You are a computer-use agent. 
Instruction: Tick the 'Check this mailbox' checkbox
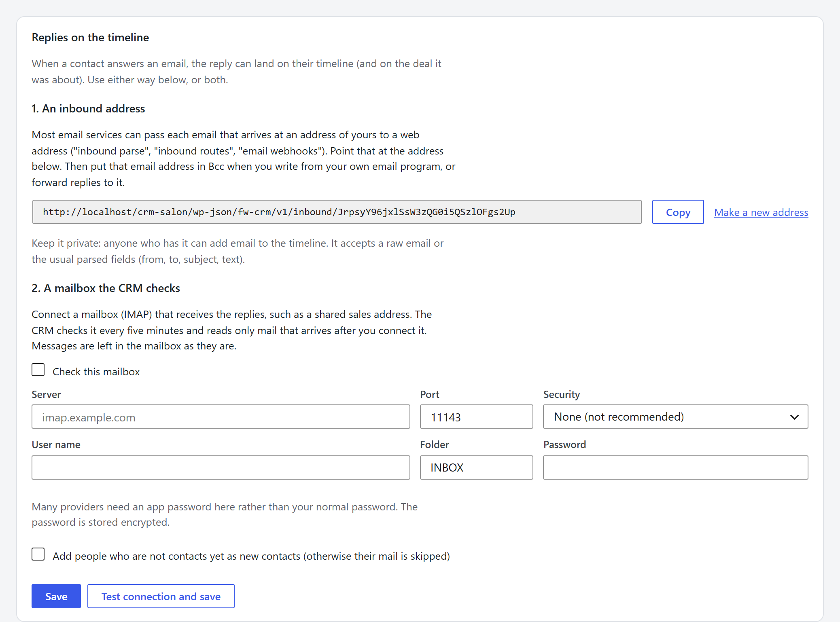click(38, 370)
